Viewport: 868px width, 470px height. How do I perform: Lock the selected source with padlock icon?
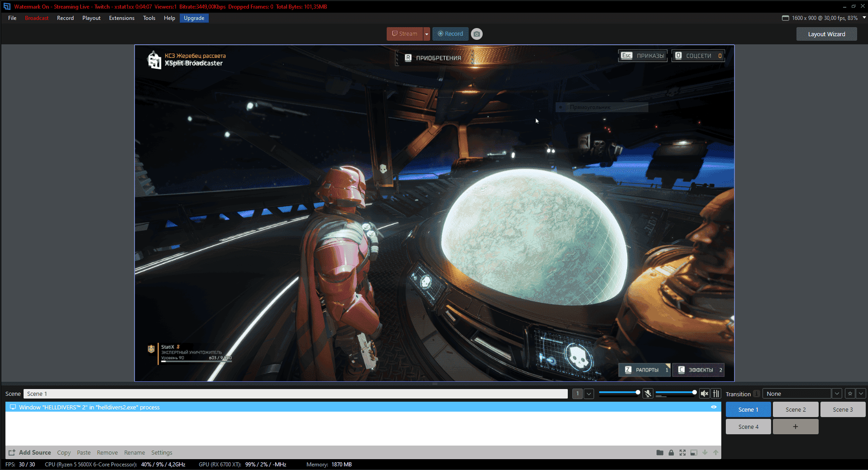(671, 452)
